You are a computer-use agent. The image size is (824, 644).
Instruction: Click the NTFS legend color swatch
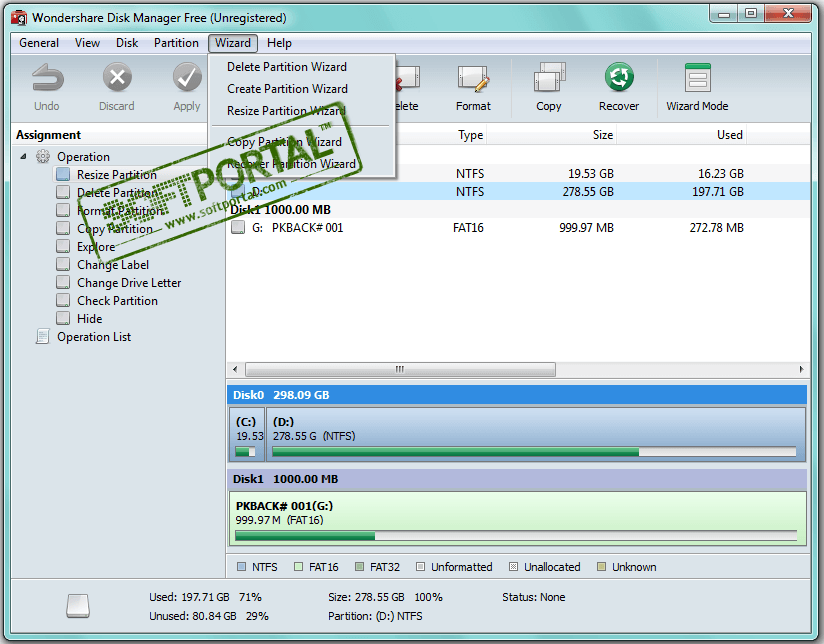tap(241, 567)
